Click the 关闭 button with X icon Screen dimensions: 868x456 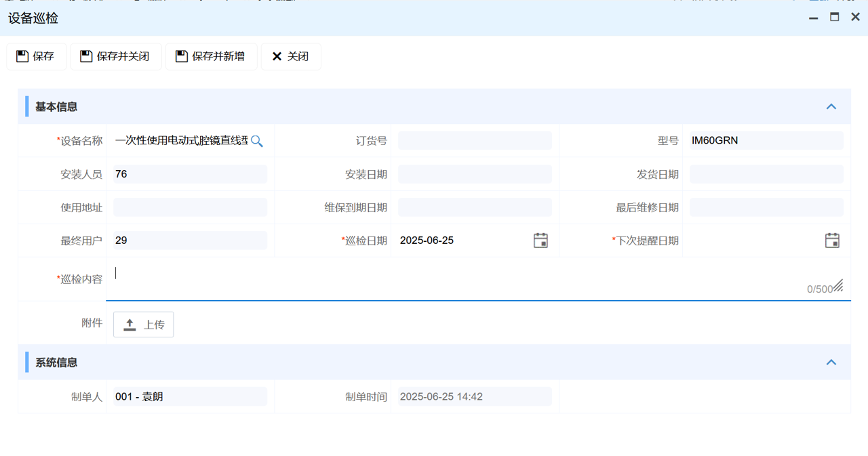point(291,56)
